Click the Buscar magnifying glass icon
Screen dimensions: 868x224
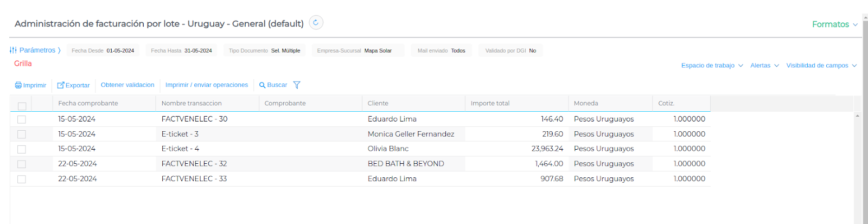[x=262, y=85]
